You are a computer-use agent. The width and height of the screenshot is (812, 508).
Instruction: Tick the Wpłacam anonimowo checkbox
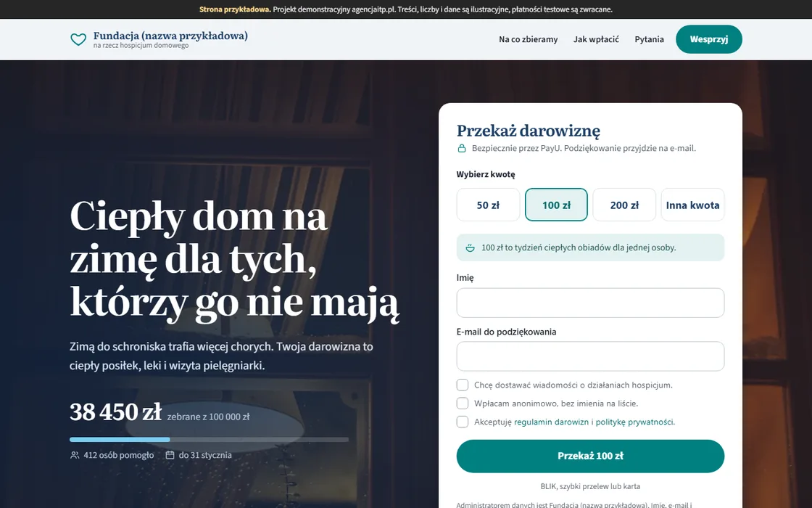[x=463, y=403]
